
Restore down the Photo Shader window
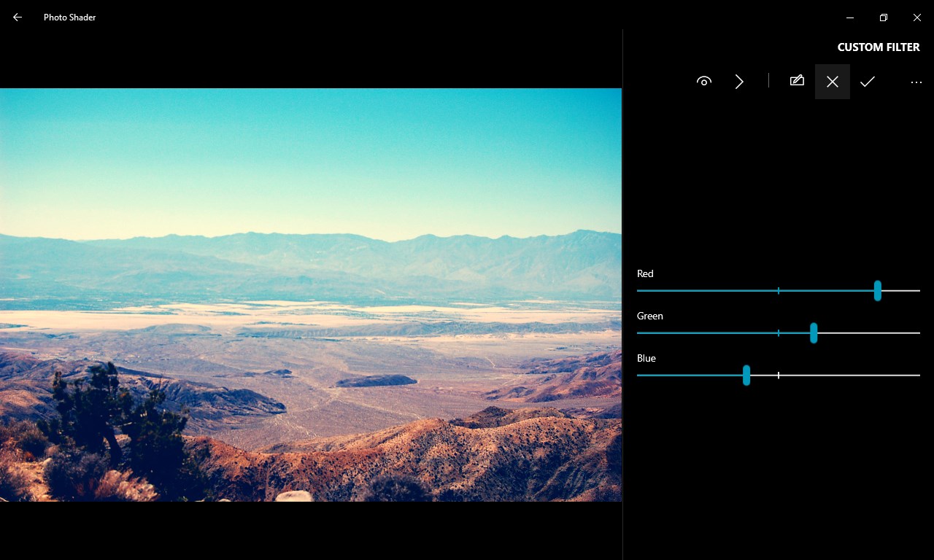pos(884,17)
